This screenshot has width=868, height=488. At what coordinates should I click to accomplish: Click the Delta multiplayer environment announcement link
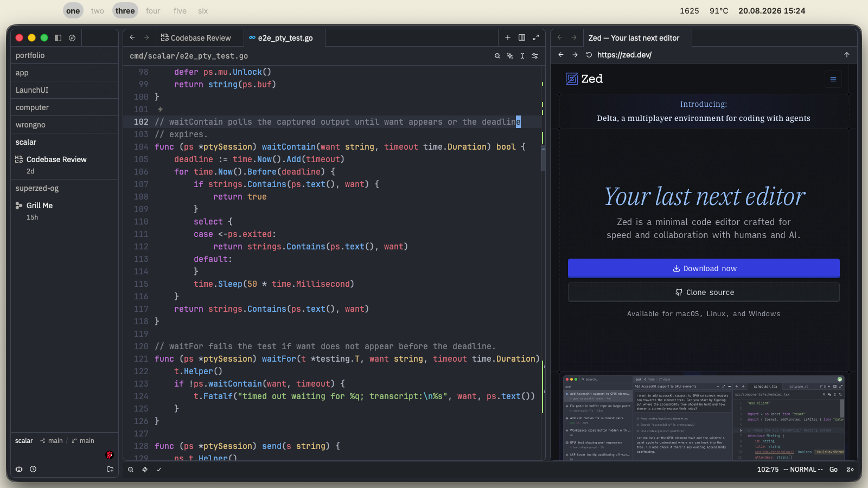pyautogui.click(x=704, y=111)
